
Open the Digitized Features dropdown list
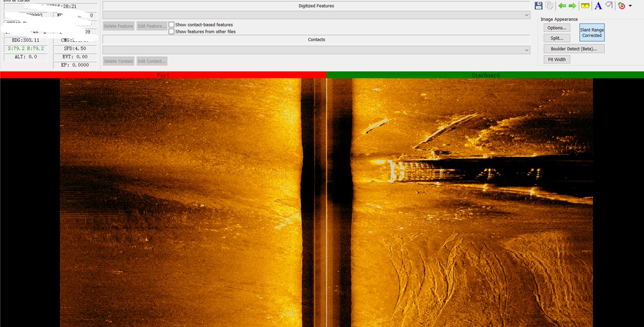tap(526, 15)
